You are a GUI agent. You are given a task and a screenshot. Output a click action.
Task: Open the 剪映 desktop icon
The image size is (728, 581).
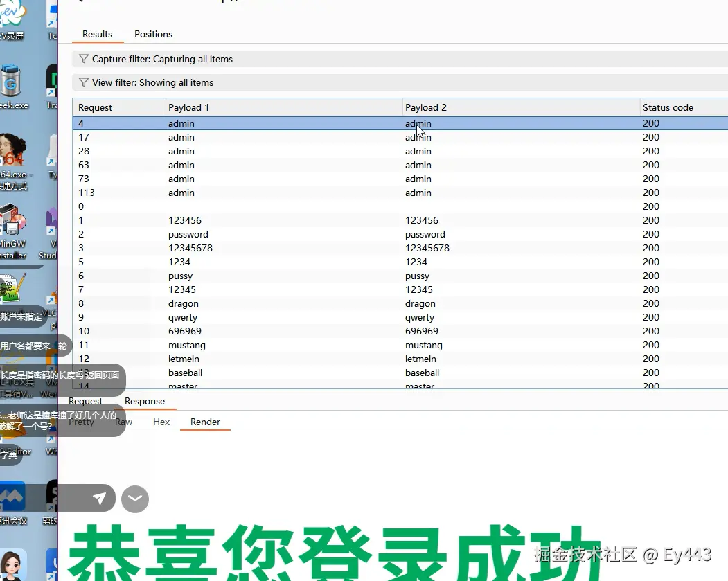click(51, 502)
